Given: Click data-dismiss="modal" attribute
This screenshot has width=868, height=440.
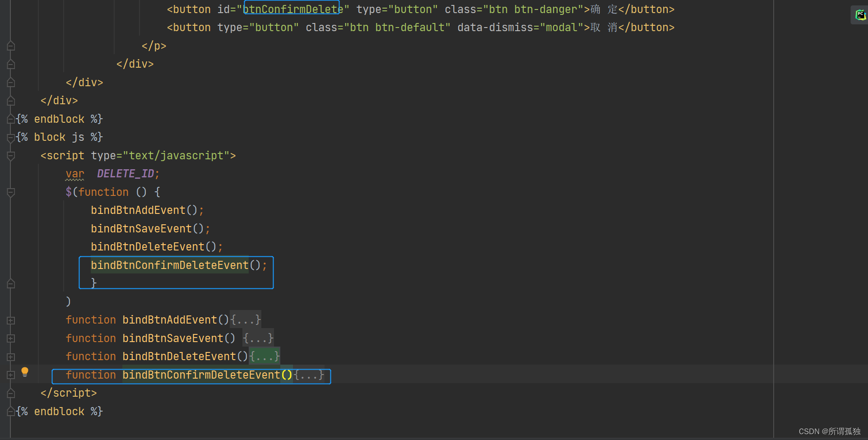Looking at the screenshot, I should (520, 28).
